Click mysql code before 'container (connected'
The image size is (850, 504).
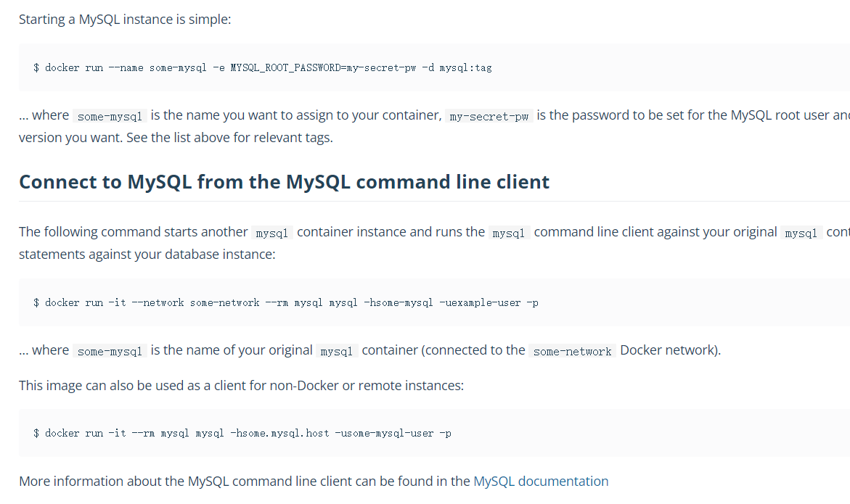pos(337,351)
